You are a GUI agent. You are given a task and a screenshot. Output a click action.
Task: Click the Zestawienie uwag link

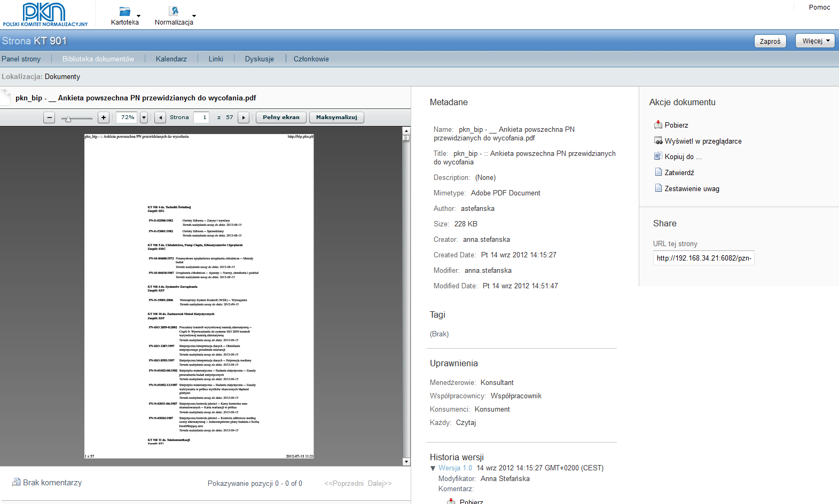tap(692, 188)
